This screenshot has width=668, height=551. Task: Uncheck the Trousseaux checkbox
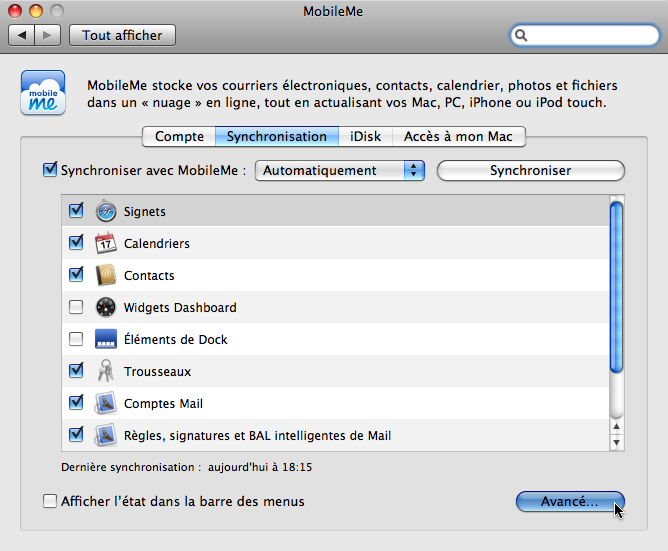click(76, 370)
